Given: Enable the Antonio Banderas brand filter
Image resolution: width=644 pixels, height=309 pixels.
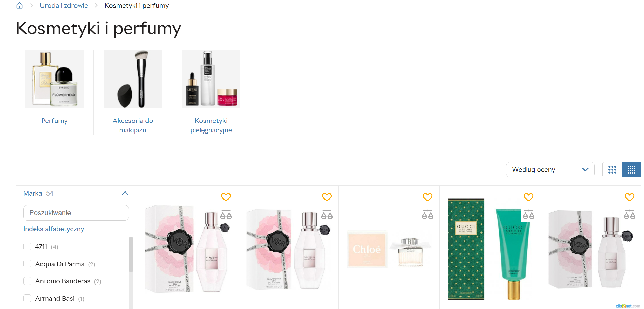Looking at the screenshot, I should [27, 281].
